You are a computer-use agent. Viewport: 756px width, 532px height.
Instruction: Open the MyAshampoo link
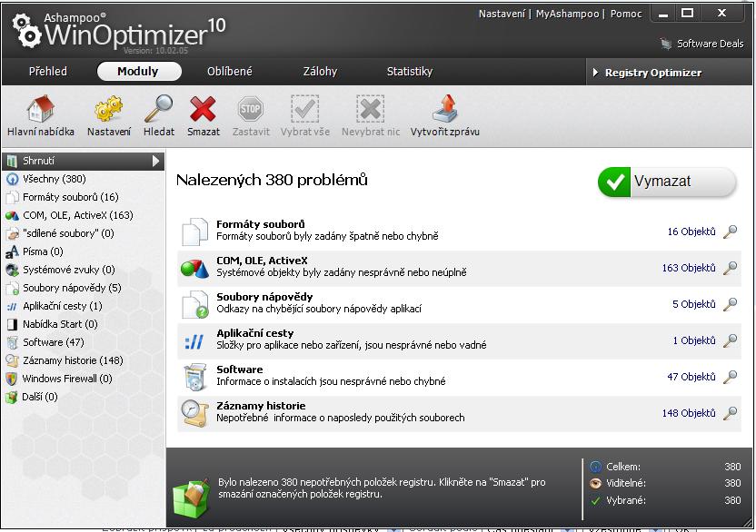coord(568,14)
